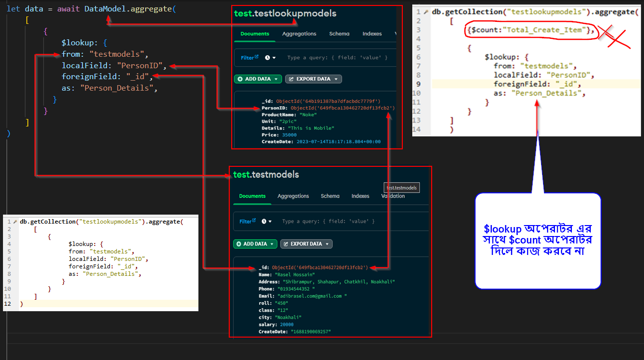The image size is (644, 360).
Task: Expand the EXPORT DATA dropdown arrow in testmodels
Action: [327, 244]
